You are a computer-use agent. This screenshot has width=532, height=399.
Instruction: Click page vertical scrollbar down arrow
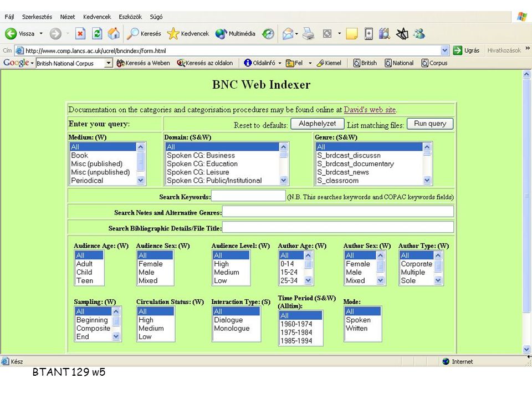[526, 349]
